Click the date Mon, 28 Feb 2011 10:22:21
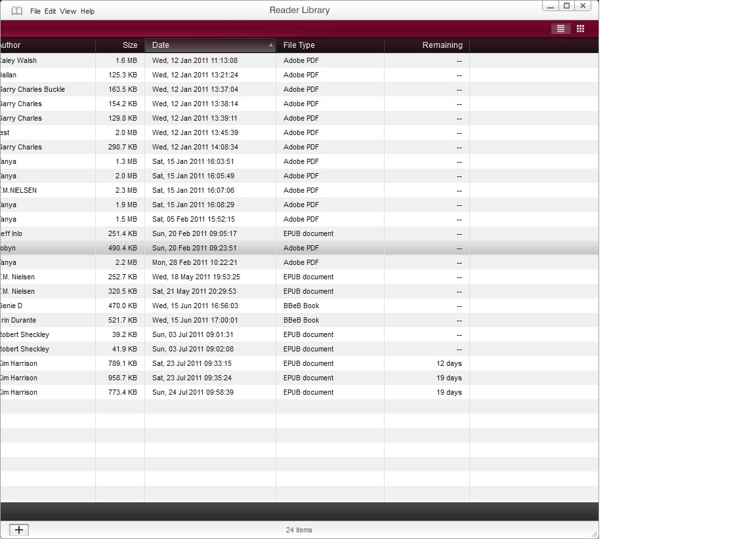The image size is (756, 539). [x=194, y=263]
